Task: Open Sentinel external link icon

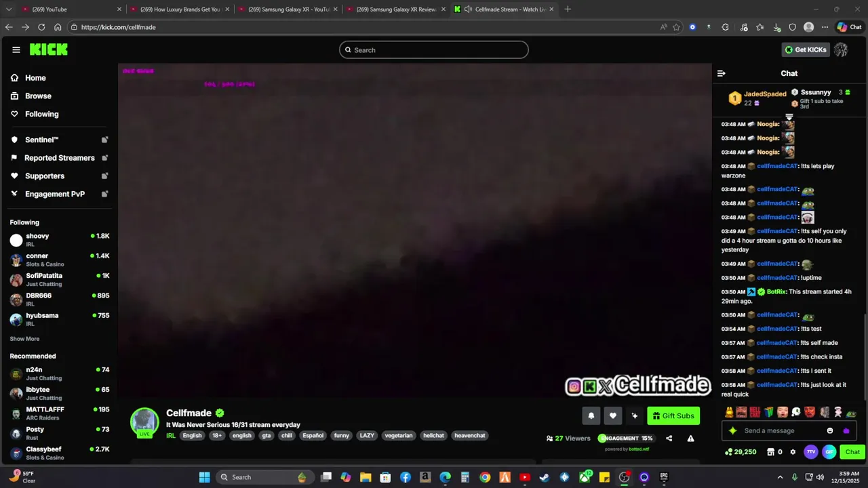Action: coord(105,140)
